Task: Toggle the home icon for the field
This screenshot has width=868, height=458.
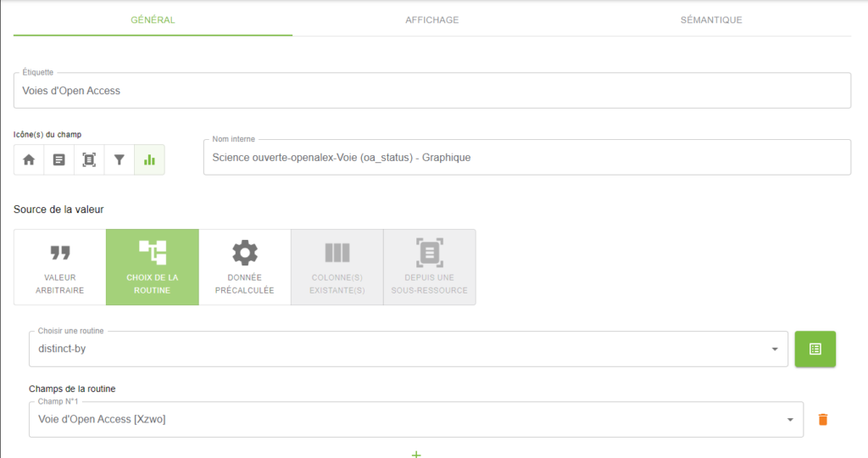Action: pos(29,160)
